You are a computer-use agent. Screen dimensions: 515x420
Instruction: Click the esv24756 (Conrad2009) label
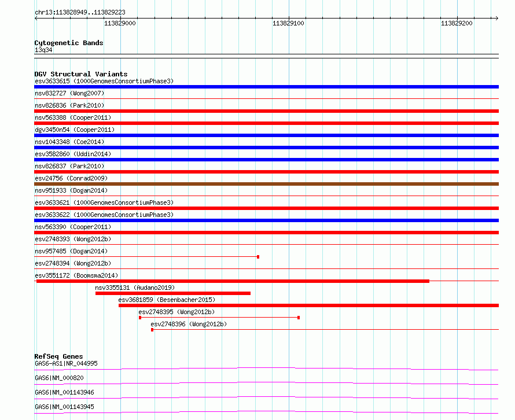(x=71, y=178)
